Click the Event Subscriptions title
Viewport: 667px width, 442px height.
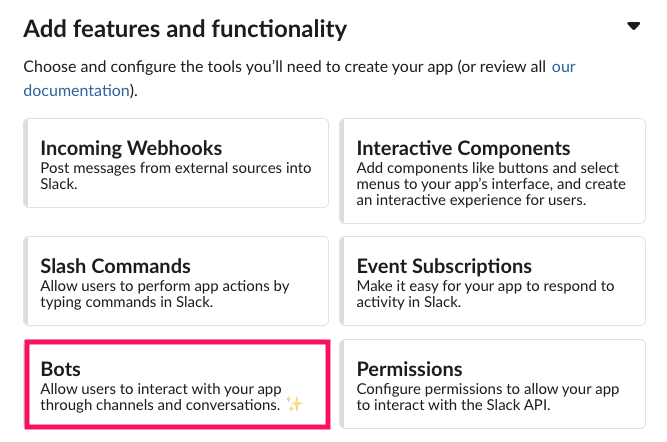pyautogui.click(x=444, y=266)
